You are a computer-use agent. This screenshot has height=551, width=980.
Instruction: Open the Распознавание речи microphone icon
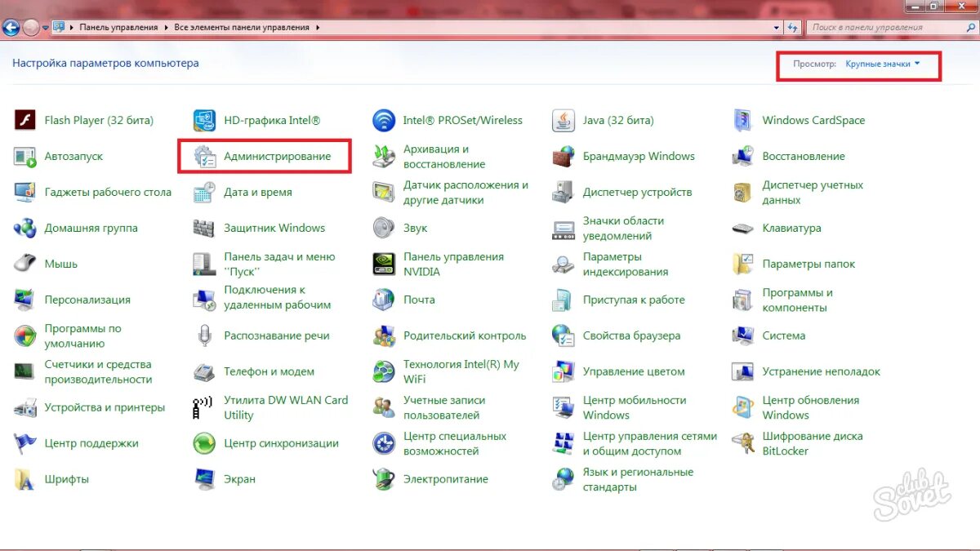coord(204,335)
